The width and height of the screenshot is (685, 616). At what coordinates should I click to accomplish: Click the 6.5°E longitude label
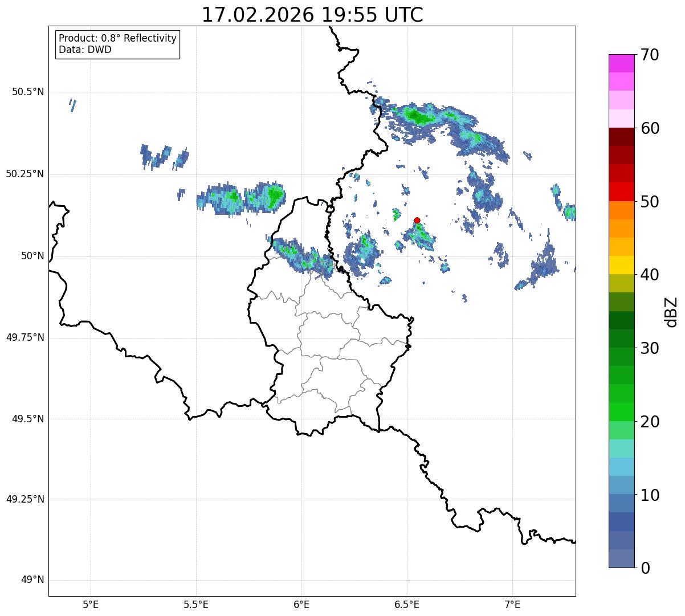[x=407, y=605]
